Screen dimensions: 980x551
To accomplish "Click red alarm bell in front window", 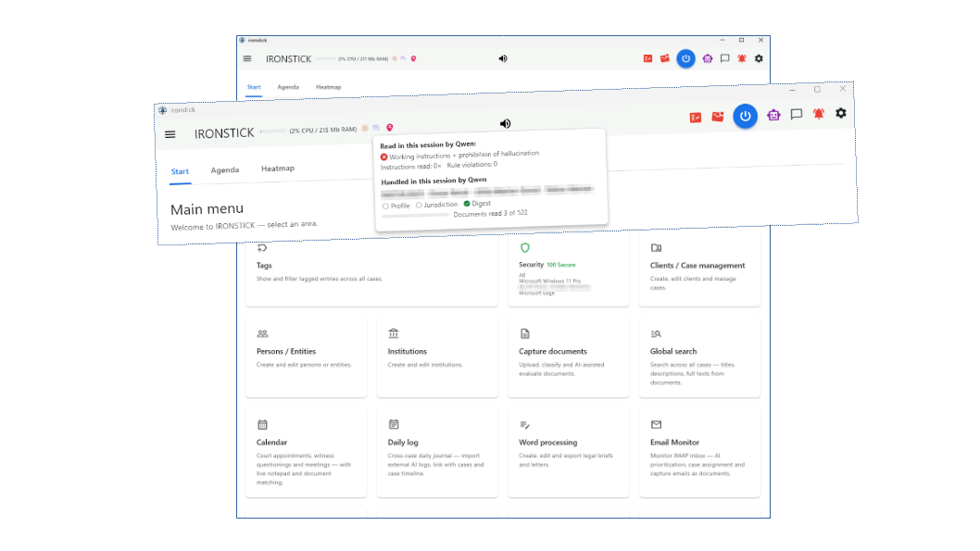I will [819, 114].
